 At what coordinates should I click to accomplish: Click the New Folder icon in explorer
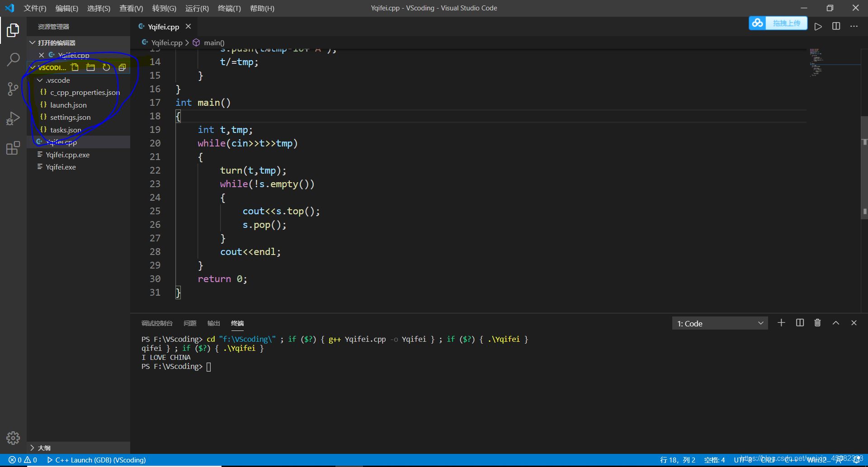pos(91,67)
